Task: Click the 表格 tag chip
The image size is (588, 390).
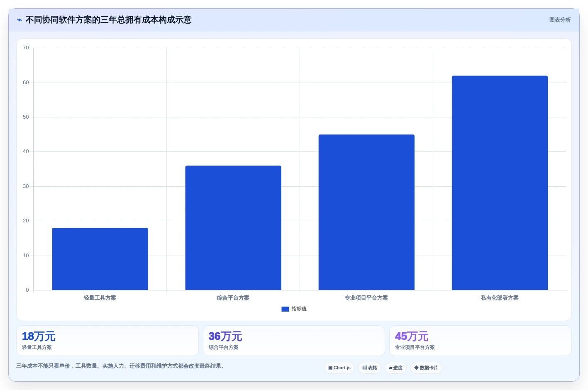Action: pyautogui.click(x=370, y=368)
